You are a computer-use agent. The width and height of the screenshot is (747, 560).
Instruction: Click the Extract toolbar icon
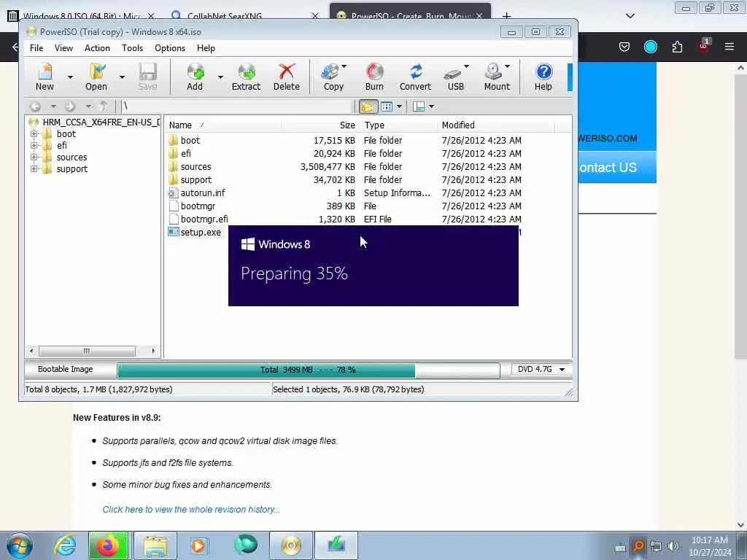click(x=247, y=77)
